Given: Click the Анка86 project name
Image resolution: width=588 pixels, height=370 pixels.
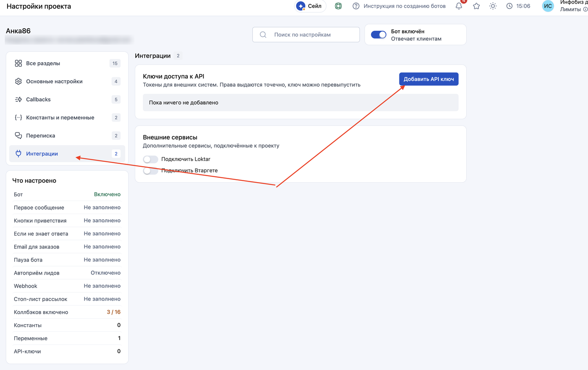Looking at the screenshot, I should pos(18,31).
